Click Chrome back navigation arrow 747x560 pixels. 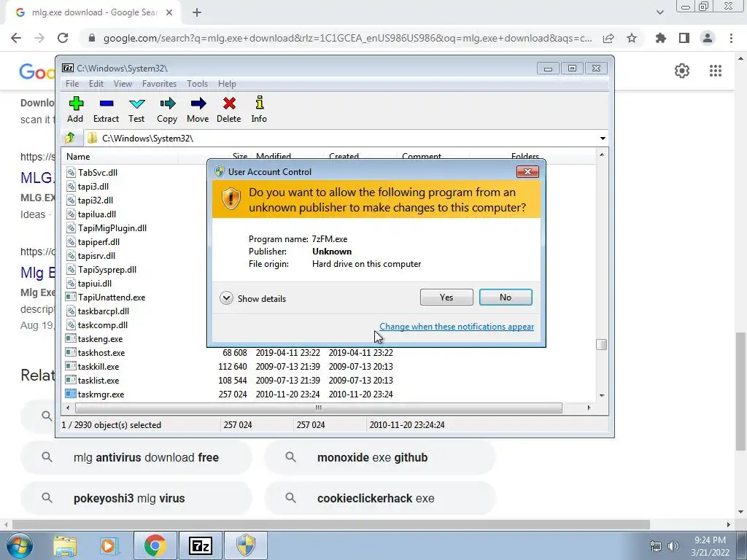tap(16, 38)
